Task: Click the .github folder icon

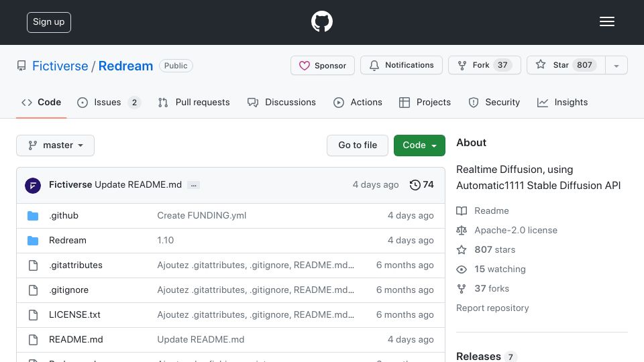Action: coord(33,215)
